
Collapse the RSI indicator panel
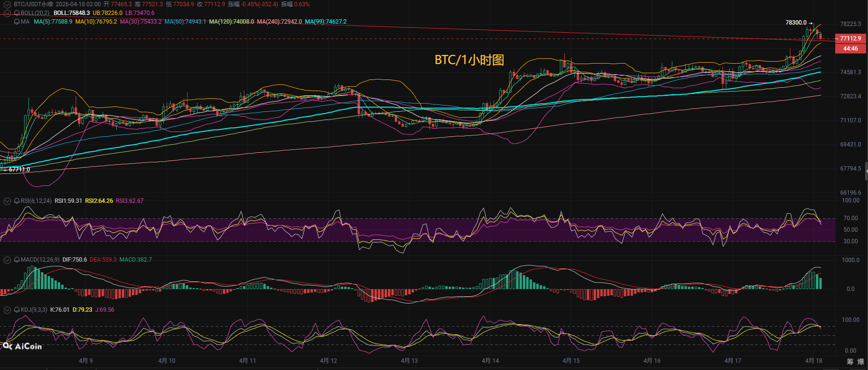(x=7, y=201)
